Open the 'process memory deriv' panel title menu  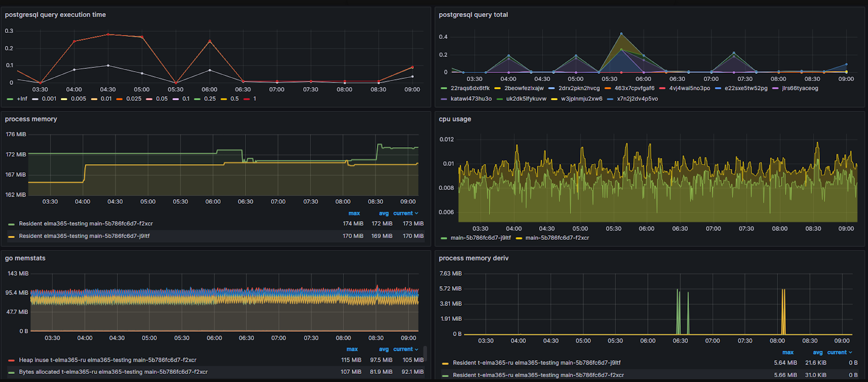(x=473, y=258)
